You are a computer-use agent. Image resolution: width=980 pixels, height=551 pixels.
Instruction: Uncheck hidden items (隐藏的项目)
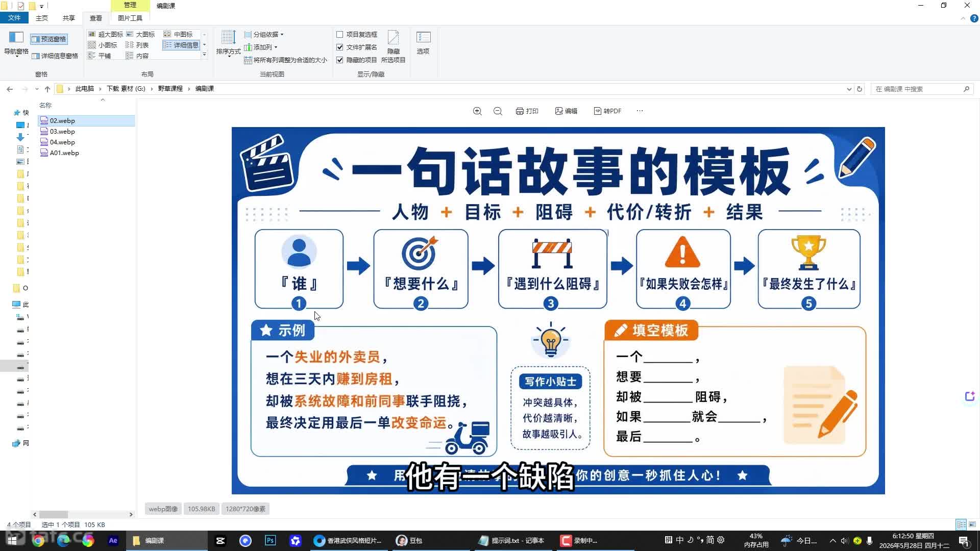coord(339,60)
